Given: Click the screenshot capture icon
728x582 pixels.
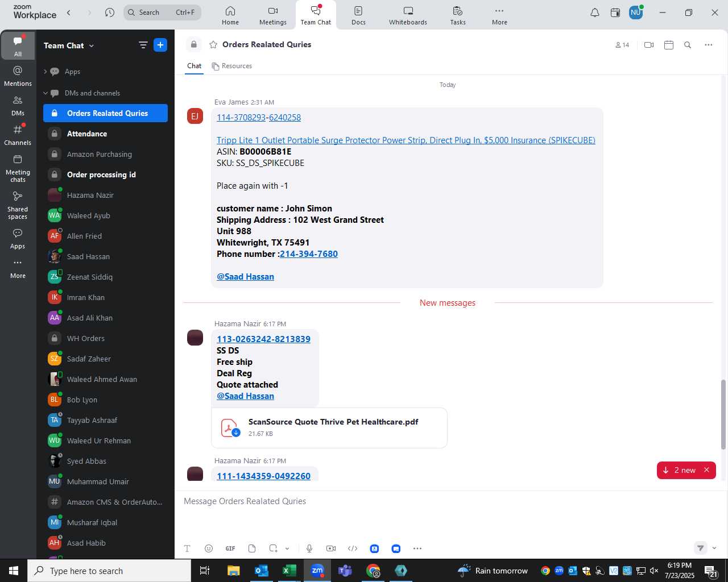Looking at the screenshot, I should [274, 548].
